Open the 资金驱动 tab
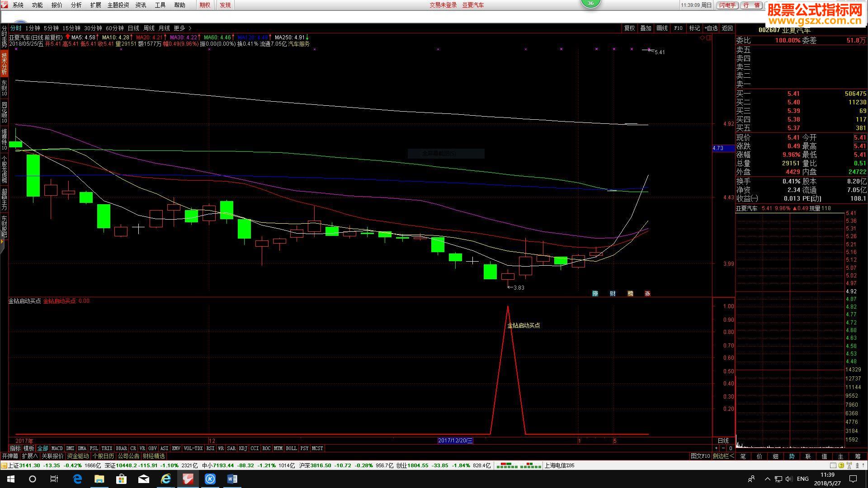The image size is (868, 488). coord(78,456)
